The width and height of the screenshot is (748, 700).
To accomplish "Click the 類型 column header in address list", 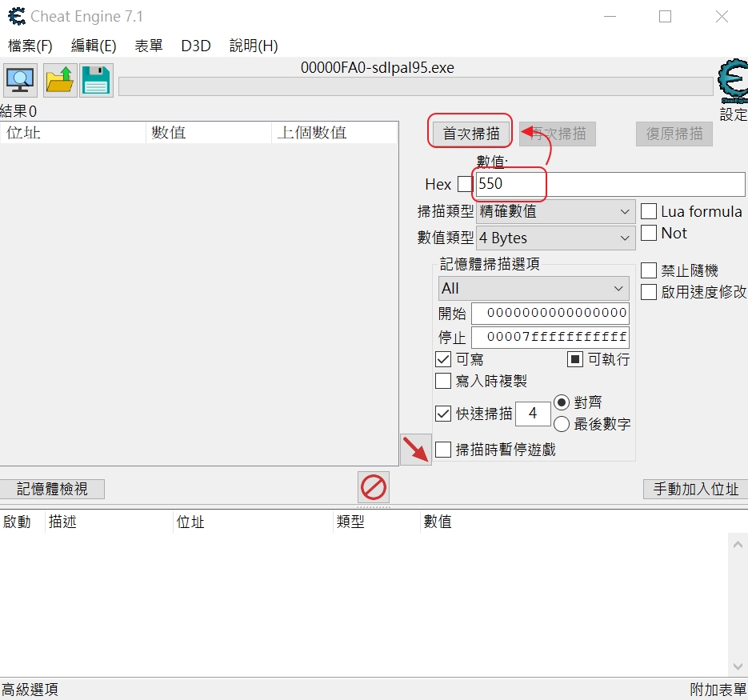I will click(x=376, y=522).
